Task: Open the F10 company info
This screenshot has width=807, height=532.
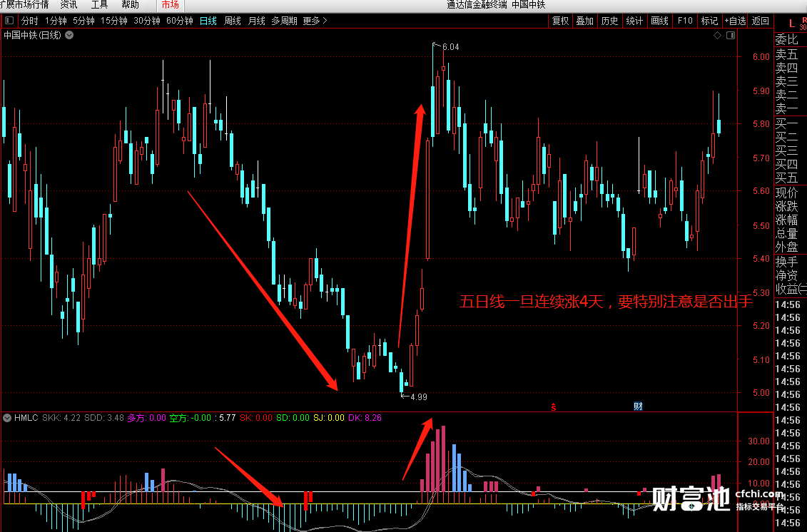Action: [685, 21]
